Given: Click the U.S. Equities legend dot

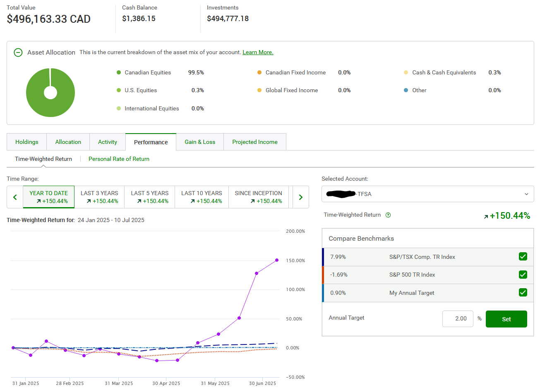Looking at the screenshot, I should (x=119, y=90).
